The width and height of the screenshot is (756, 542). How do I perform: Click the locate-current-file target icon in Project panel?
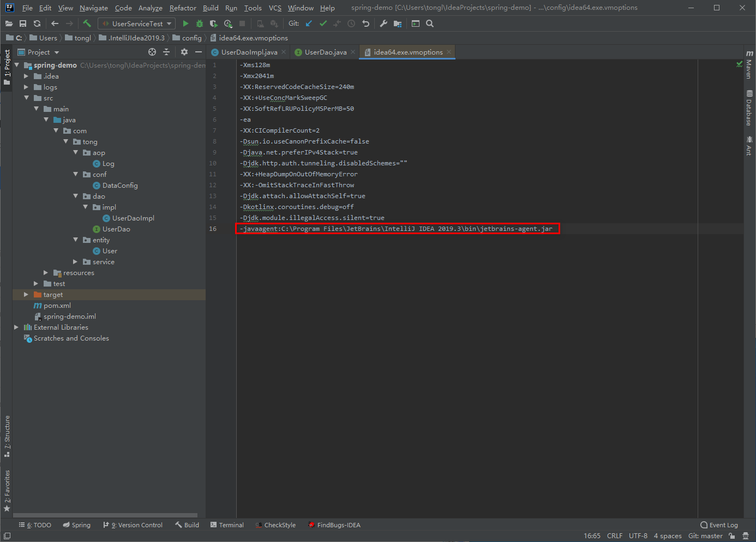tap(152, 52)
